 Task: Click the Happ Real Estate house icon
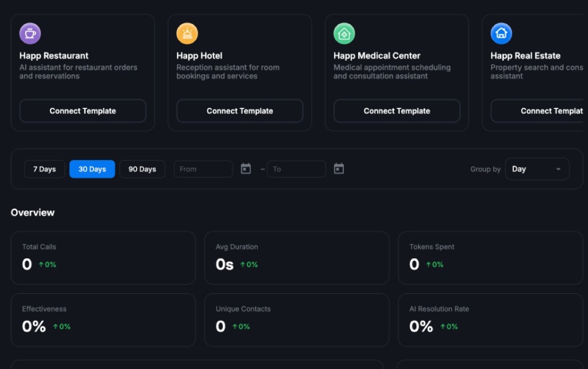(x=501, y=34)
